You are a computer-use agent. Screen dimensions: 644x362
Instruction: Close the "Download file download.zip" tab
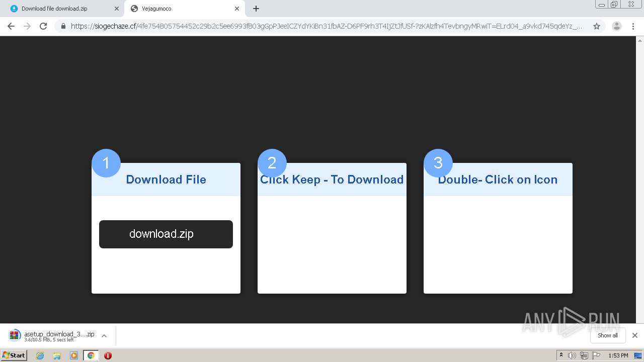point(116,9)
